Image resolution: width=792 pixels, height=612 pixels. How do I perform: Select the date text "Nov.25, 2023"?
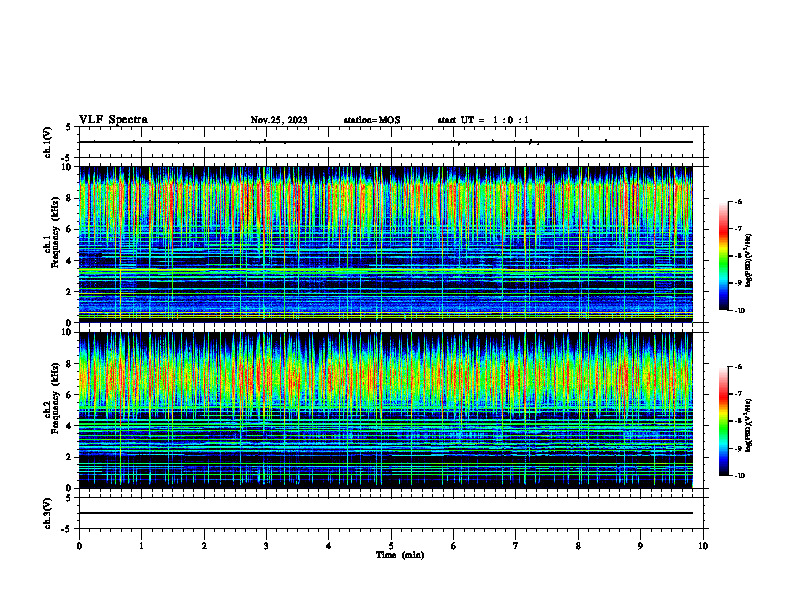pyautogui.click(x=279, y=120)
